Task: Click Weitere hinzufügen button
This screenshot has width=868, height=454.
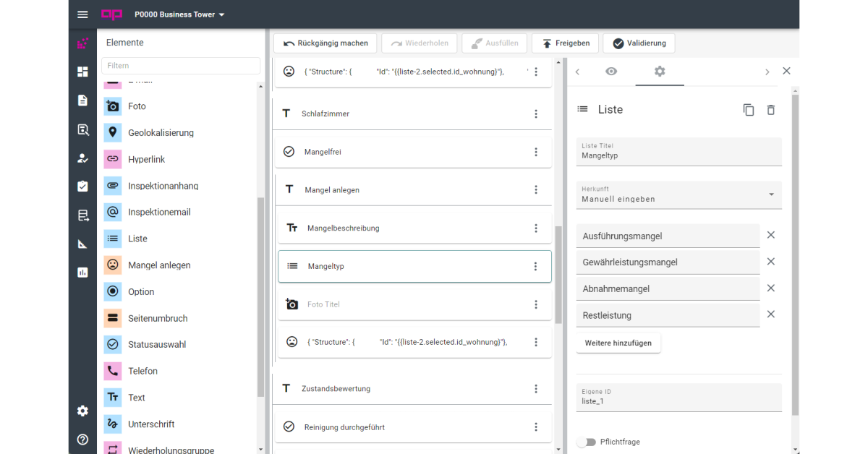Action: pos(618,343)
